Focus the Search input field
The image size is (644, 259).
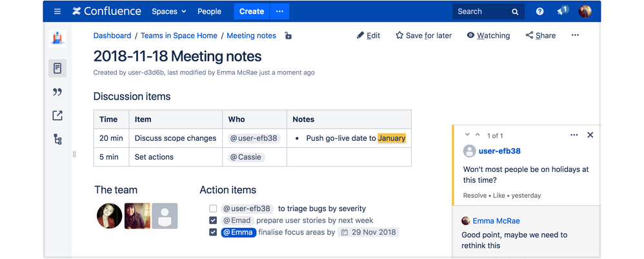tap(488, 12)
